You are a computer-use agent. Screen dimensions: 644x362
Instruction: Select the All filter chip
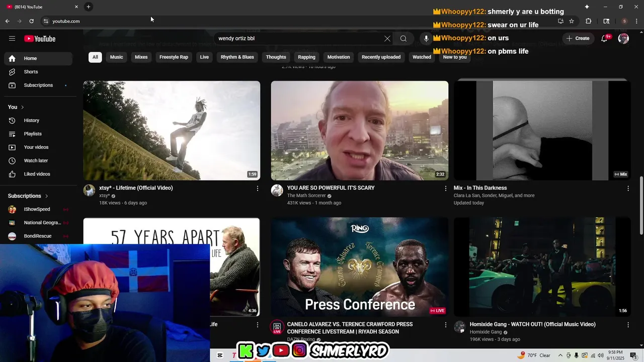tap(95, 57)
